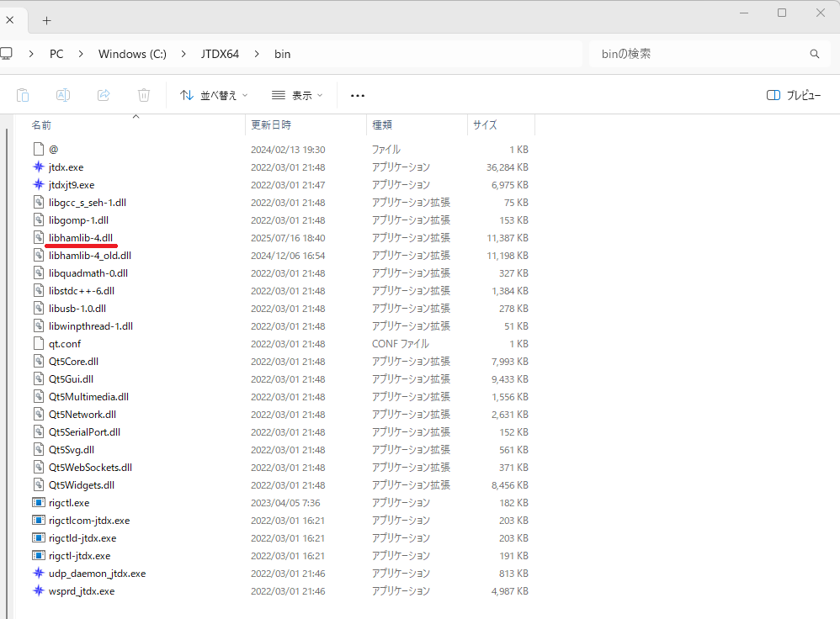Click the Qt5SerialPort.dll file name
The height and width of the screenshot is (619, 840).
[x=85, y=432]
